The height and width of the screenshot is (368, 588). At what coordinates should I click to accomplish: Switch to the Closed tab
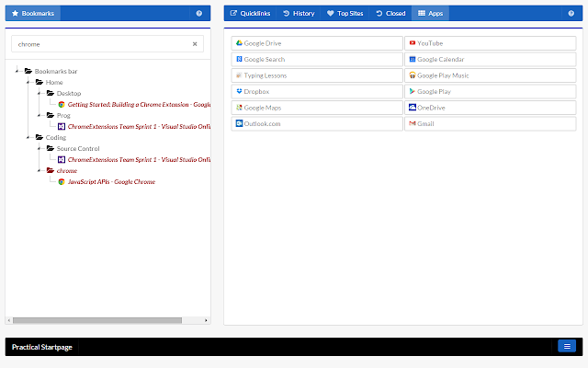coord(390,13)
